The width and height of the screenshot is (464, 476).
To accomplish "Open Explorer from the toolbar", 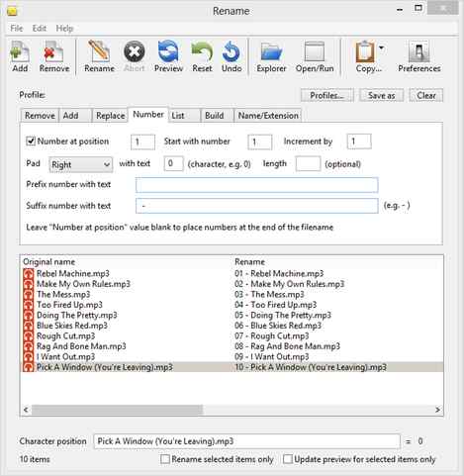I will point(271,56).
